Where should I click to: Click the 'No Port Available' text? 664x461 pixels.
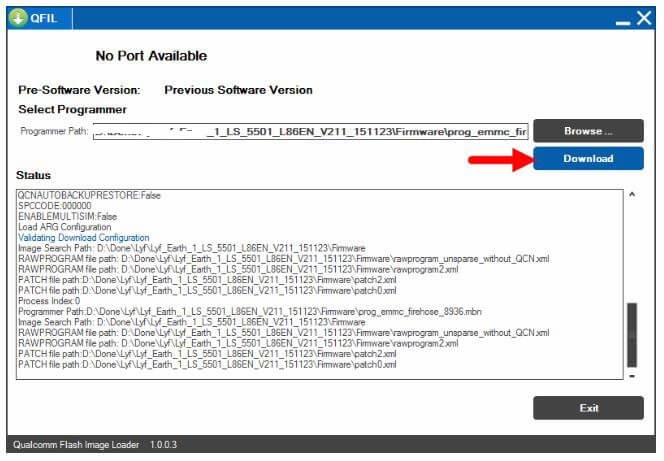(x=151, y=56)
